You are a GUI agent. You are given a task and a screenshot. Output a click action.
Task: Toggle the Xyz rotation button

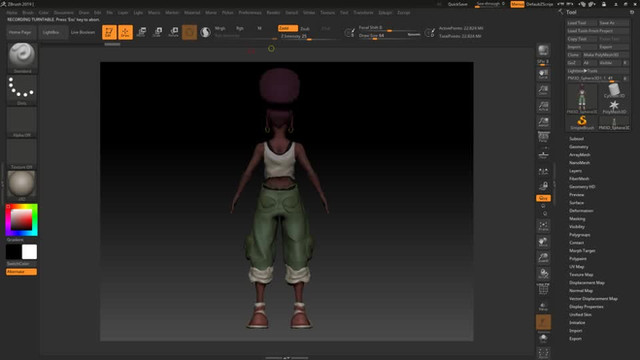[x=543, y=198]
